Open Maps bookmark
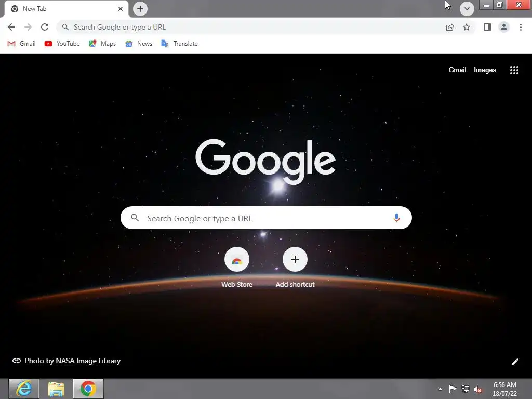The image size is (532, 399). tap(102, 44)
